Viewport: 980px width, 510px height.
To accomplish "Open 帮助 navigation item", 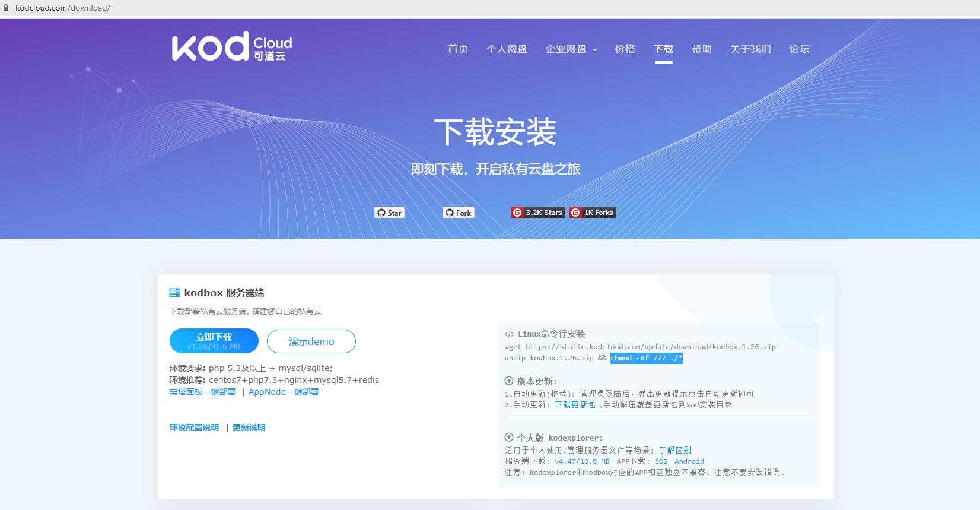I will point(702,49).
